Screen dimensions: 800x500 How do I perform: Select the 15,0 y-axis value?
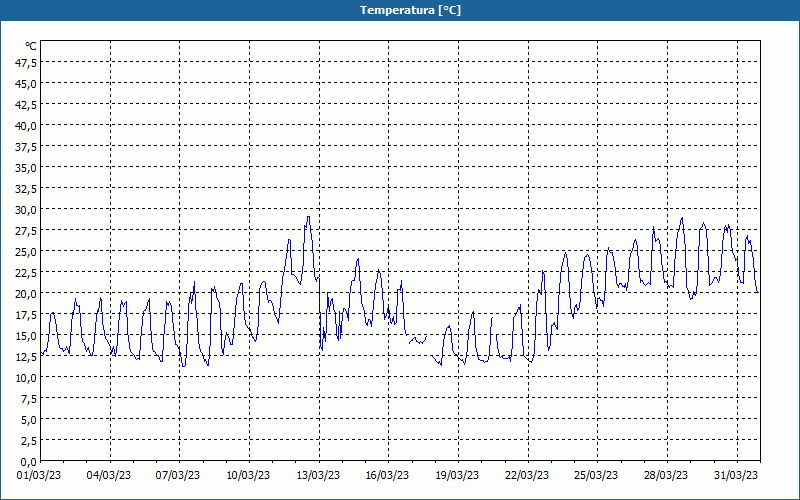[x=27, y=336]
